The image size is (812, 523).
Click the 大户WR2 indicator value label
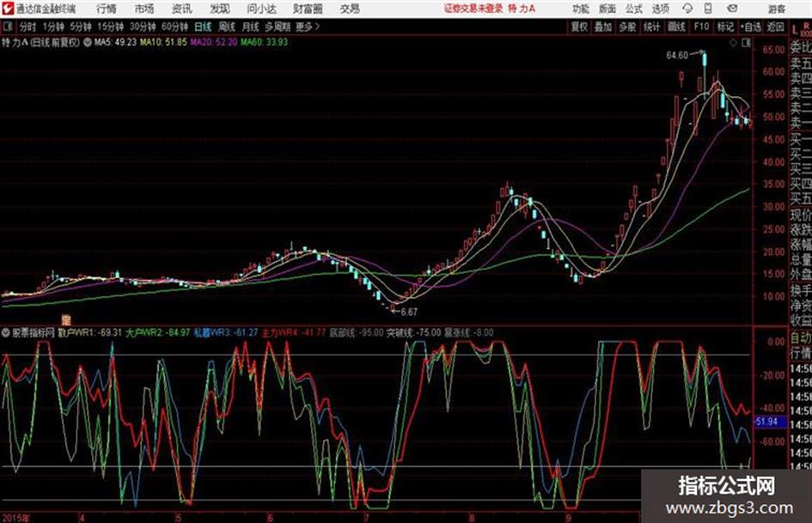tap(158, 332)
